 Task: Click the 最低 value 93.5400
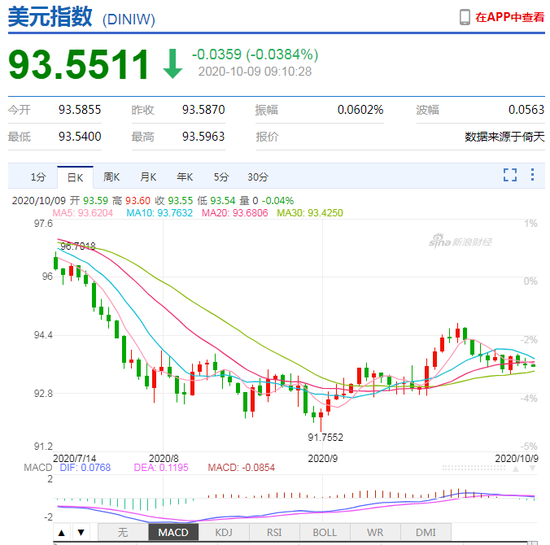pyautogui.click(x=80, y=136)
